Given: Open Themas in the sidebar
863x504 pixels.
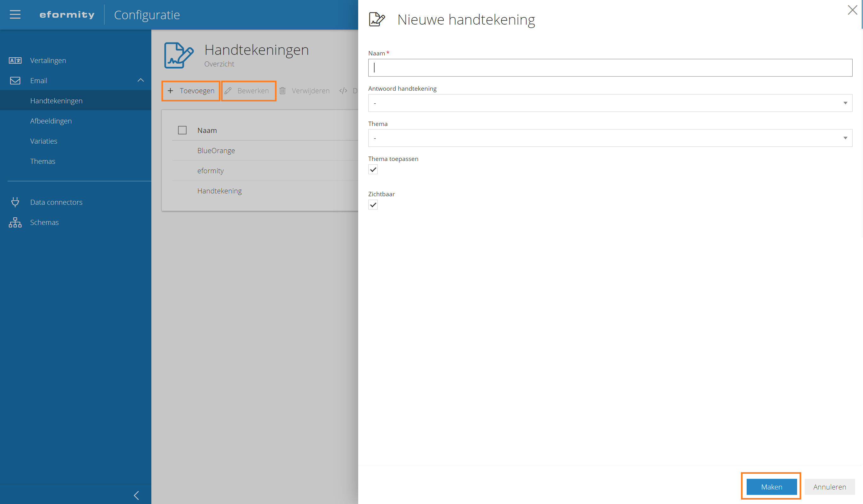Looking at the screenshot, I should click(43, 161).
